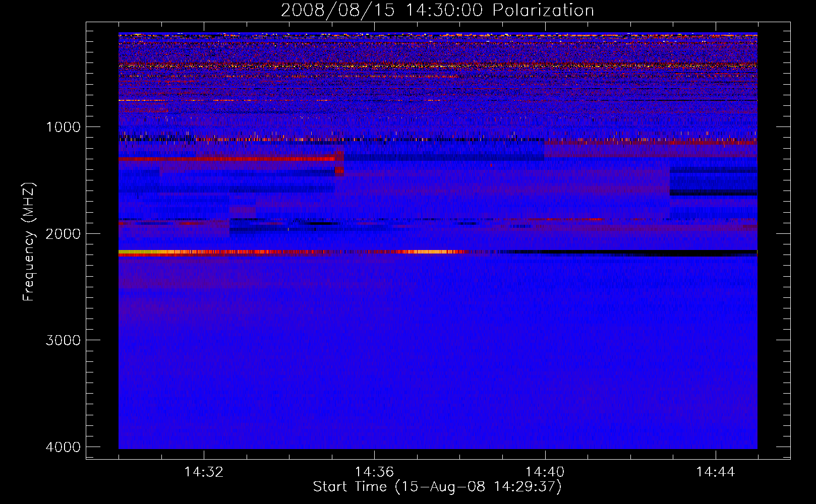This screenshot has height=504, width=816.
Task: Click the 14:40 time axis label
Action: point(545,472)
